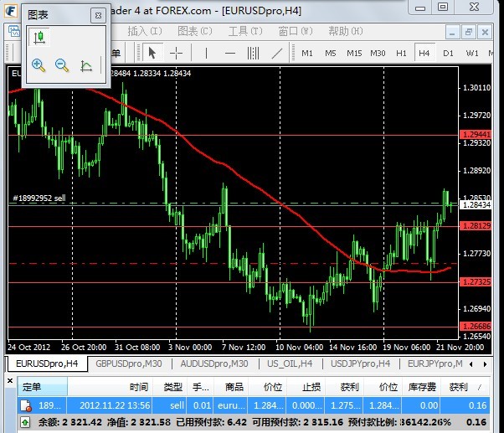
Task: Click the zoom in magnifier icon
Action: pyautogui.click(x=39, y=65)
